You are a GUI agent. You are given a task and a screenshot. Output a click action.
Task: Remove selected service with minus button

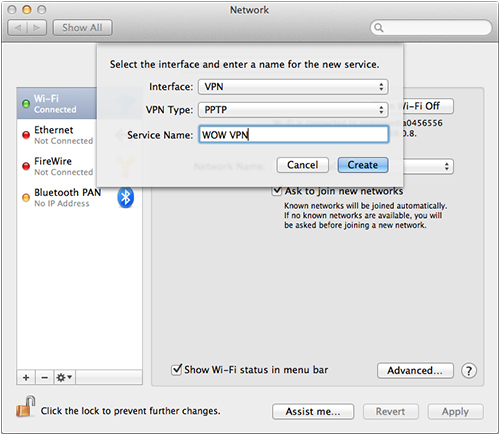click(x=44, y=377)
